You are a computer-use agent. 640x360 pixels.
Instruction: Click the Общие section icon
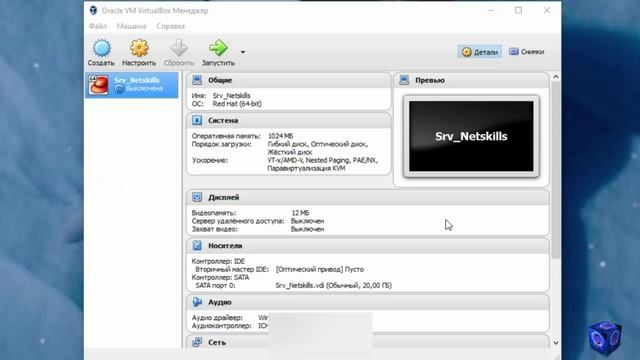(197, 80)
